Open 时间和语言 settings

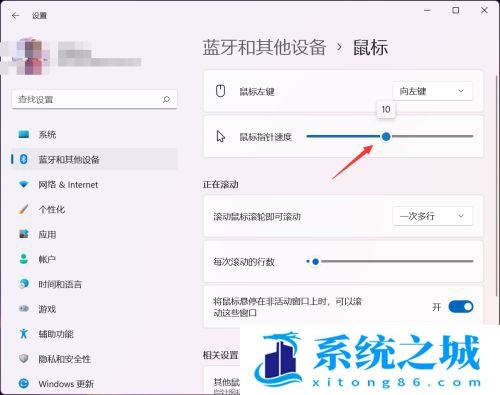click(94, 284)
